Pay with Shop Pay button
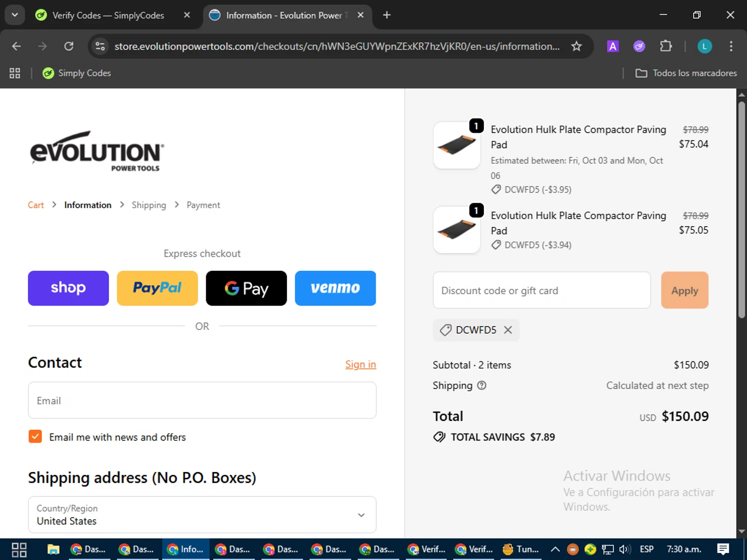This screenshot has height=560, width=747. [68, 288]
